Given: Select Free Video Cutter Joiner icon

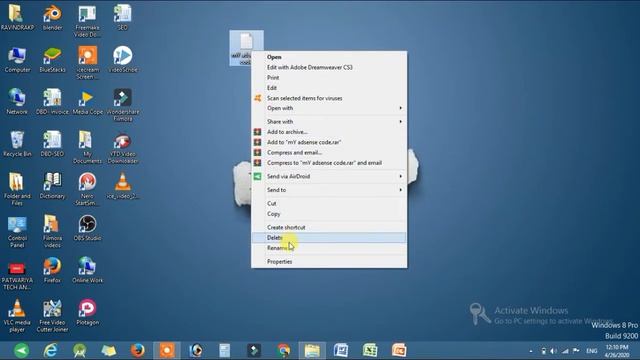Looking at the screenshot, I should 52,316.
